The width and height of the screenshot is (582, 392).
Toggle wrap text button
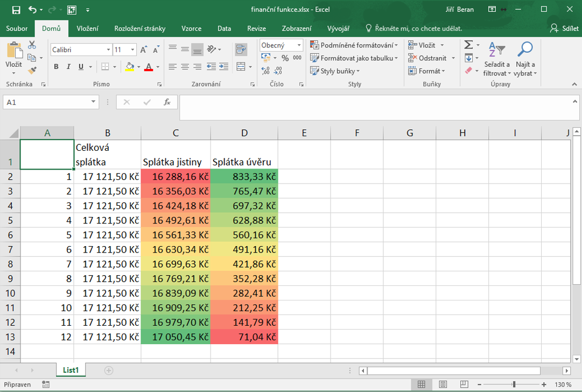(241, 49)
